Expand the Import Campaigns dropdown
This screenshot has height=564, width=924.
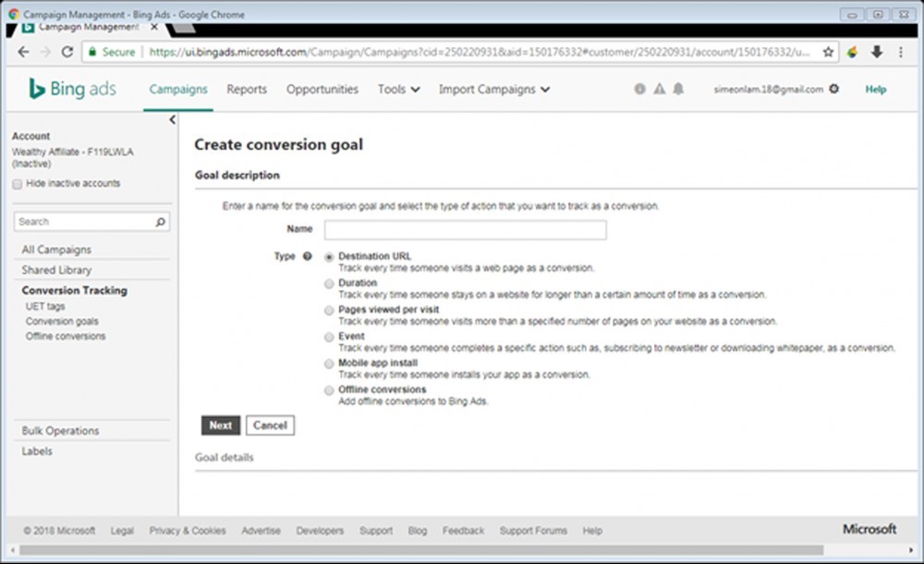pos(493,89)
